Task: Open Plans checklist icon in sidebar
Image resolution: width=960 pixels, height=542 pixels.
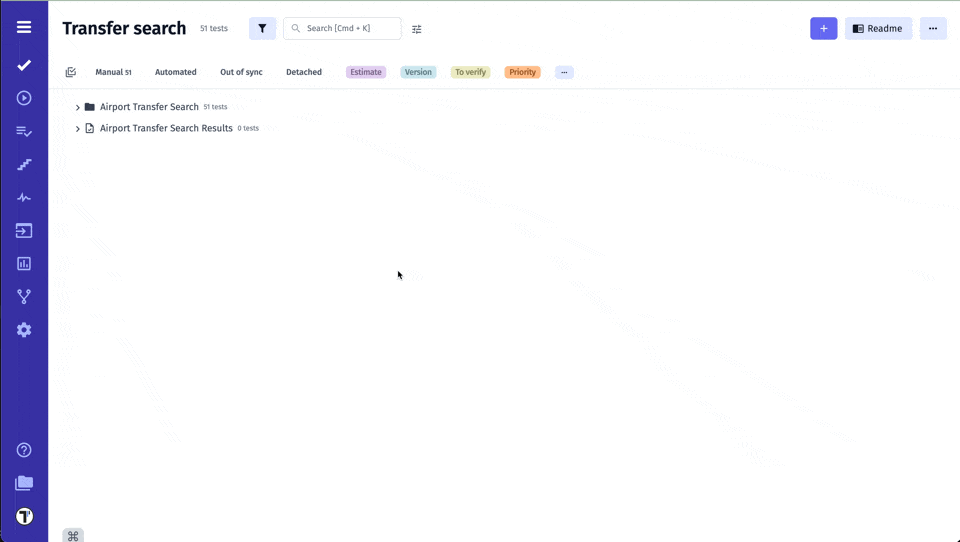Action: click(24, 131)
